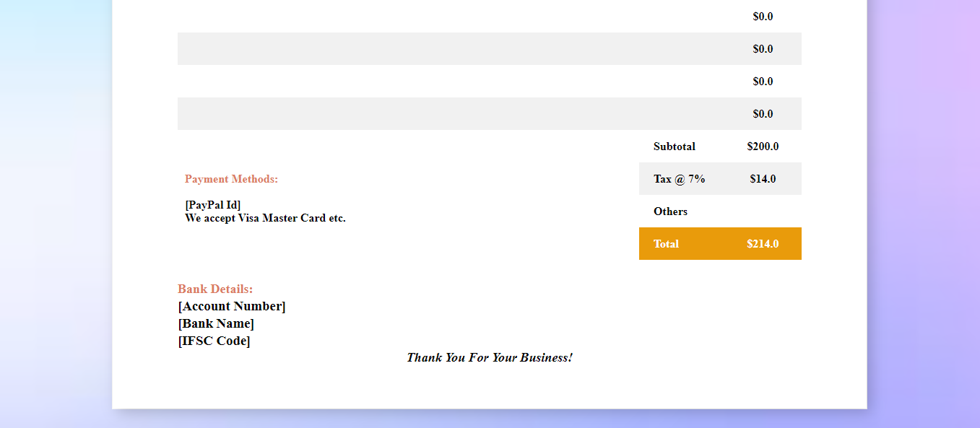The width and height of the screenshot is (980, 428).
Task: Click the topmost $0.0 line item amount
Action: tap(763, 16)
